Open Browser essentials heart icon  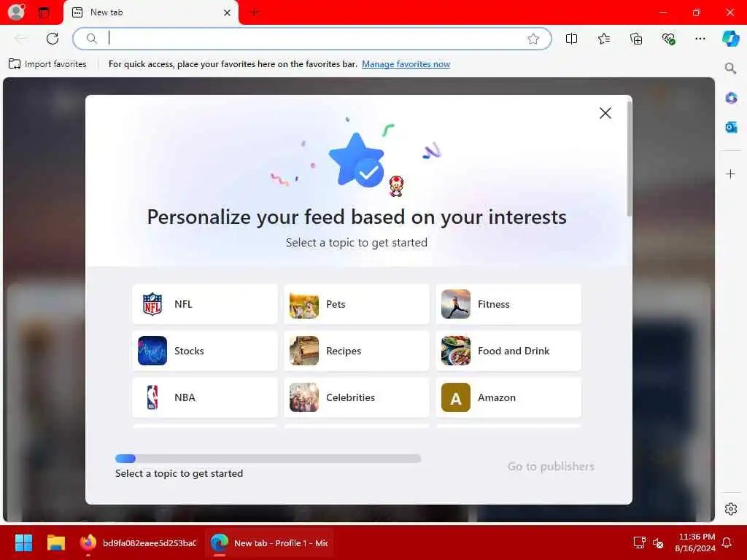tap(668, 39)
